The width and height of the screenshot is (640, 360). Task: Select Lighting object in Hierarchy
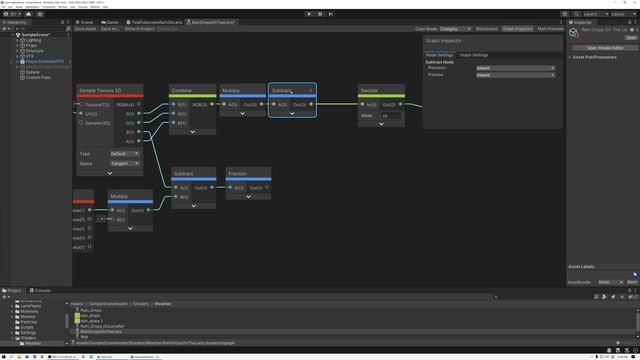[33, 40]
